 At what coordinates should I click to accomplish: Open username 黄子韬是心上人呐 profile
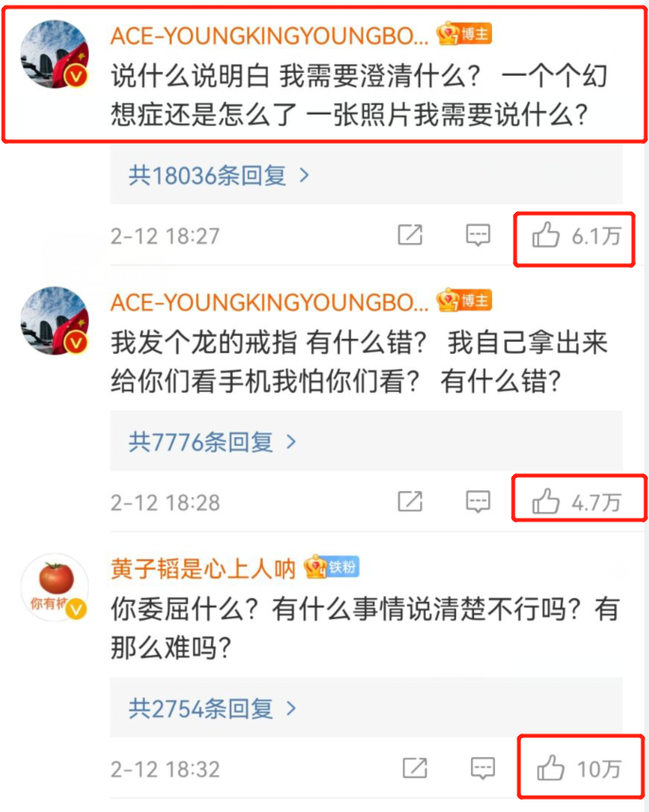click(202, 569)
